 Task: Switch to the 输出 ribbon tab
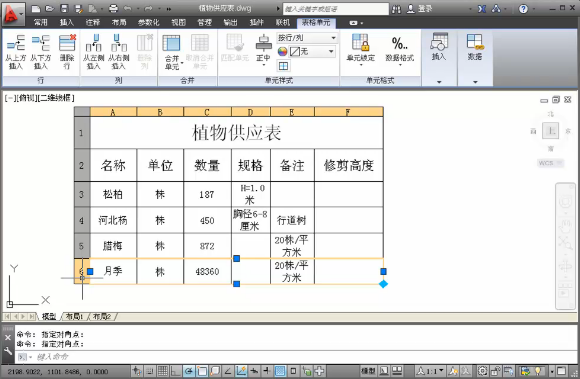[230, 23]
